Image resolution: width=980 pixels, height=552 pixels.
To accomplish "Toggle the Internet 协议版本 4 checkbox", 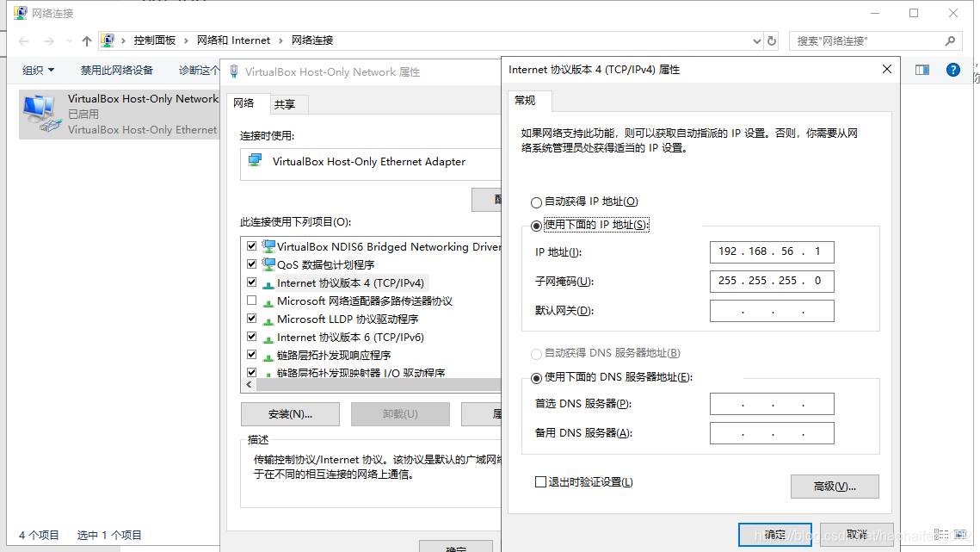I will click(x=252, y=282).
